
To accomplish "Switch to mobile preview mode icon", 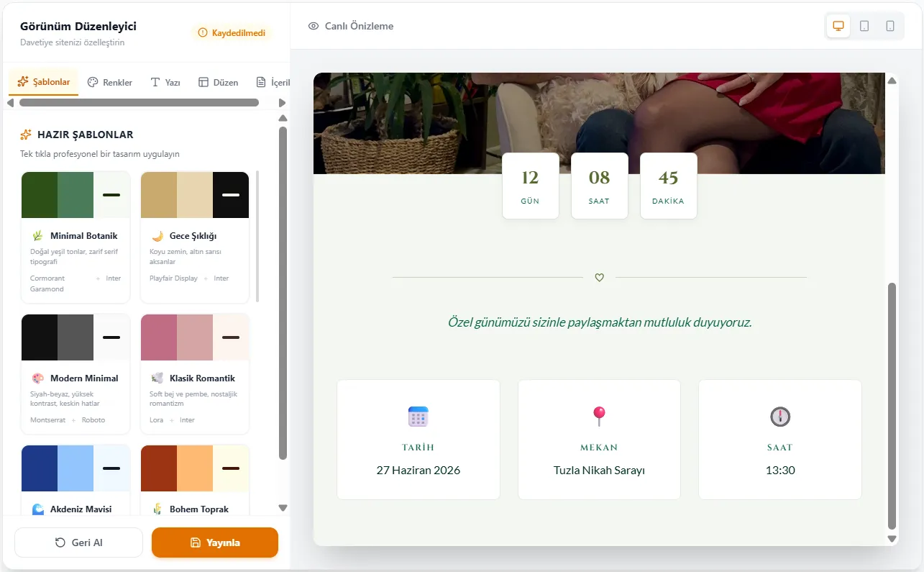I will click(x=890, y=26).
